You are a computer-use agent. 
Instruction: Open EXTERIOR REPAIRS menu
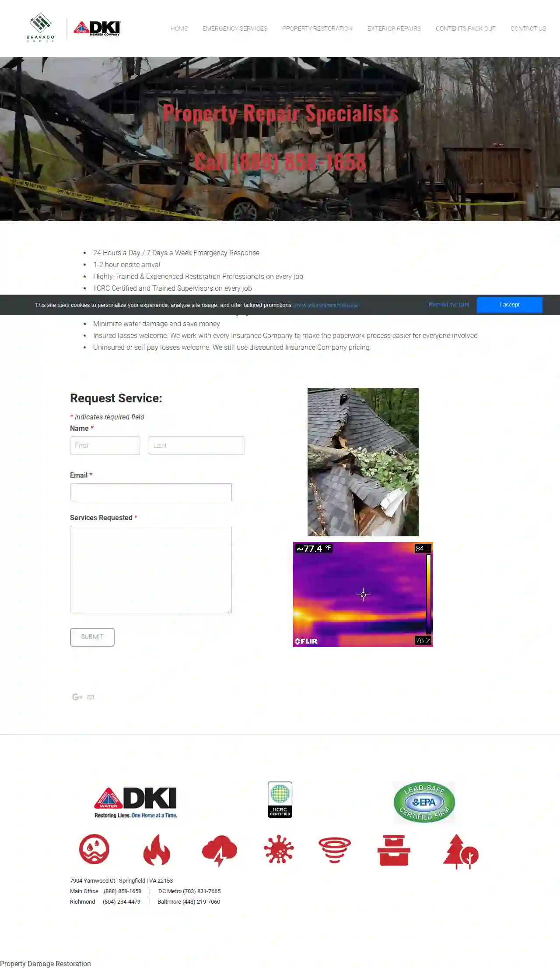[x=394, y=28]
